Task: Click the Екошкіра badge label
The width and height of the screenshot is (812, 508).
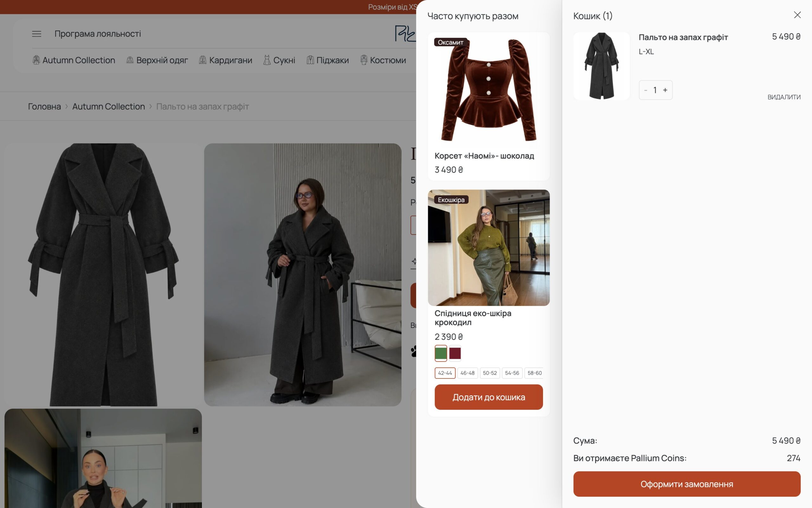Action: pos(451,200)
